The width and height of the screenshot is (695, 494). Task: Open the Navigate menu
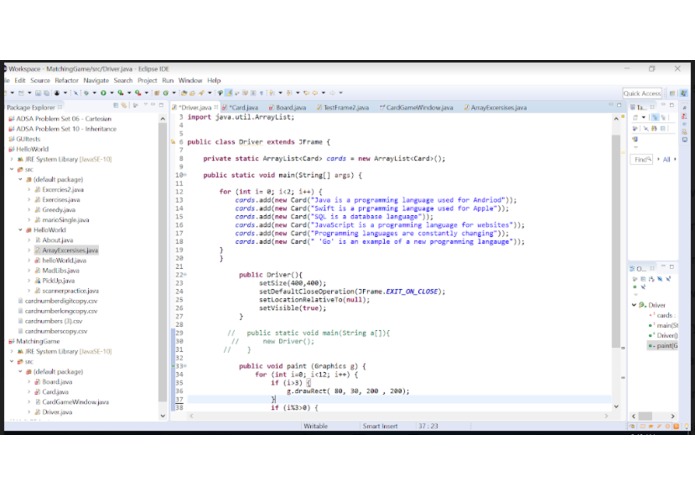96,80
